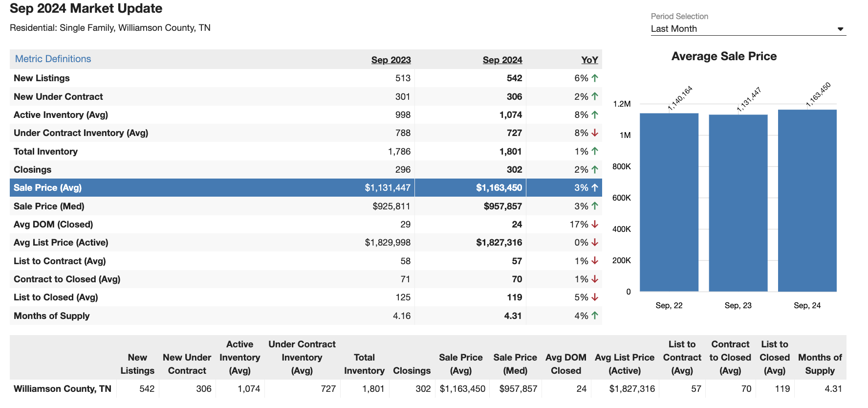Select the Months of Supply row label
The height and width of the screenshot is (408, 868).
pos(51,316)
